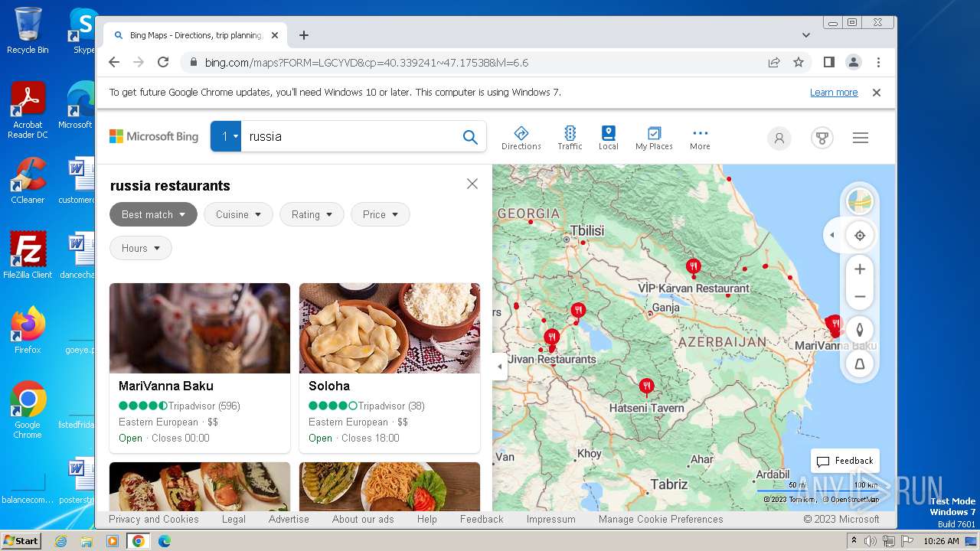Open the user account sign-in icon
Screen dimensions: 980x551
click(x=779, y=139)
